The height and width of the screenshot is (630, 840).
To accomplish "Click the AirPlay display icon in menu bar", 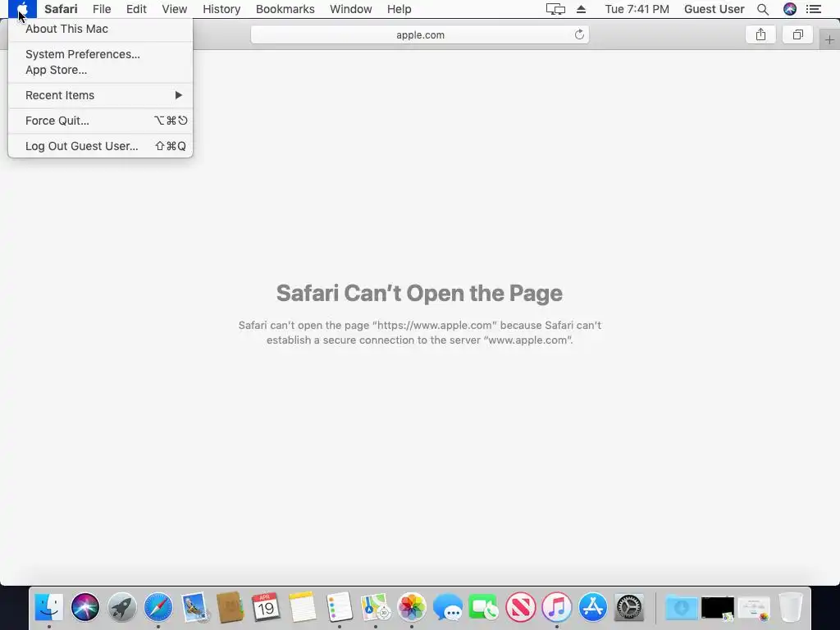I will pos(555,9).
